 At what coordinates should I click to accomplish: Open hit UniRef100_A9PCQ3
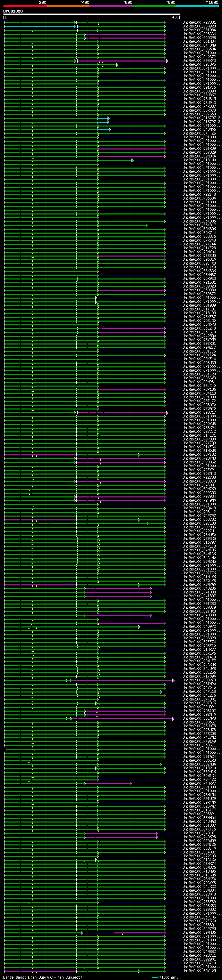click(199, 493)
